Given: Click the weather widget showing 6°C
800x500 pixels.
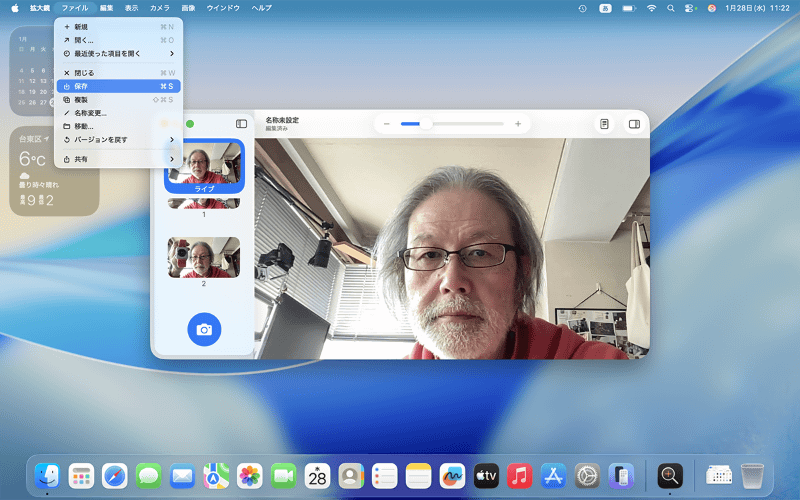Looking at the screenshot, I should (54, 171).
